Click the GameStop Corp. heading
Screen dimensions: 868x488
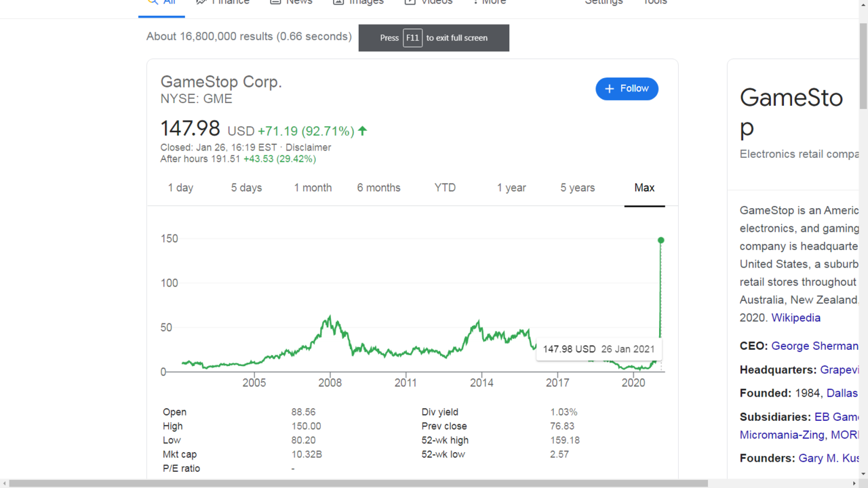point(221,82)
